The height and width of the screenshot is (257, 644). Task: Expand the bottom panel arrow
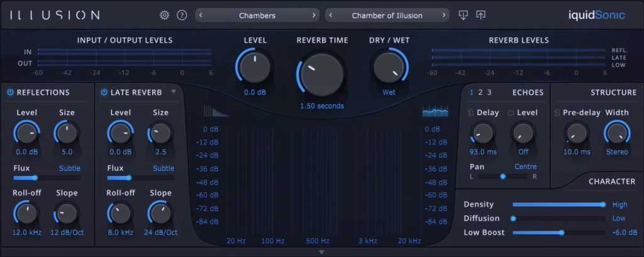click(x=321, y=252)
